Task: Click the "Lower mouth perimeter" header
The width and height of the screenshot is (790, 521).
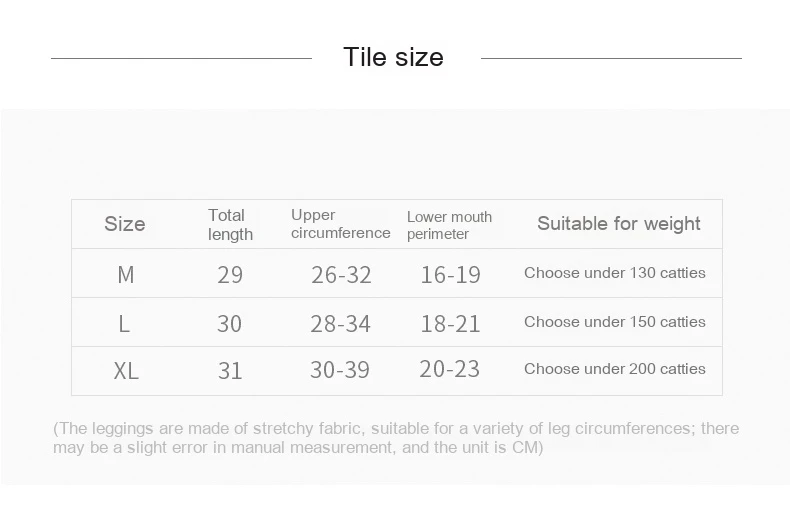Action: 449,225
